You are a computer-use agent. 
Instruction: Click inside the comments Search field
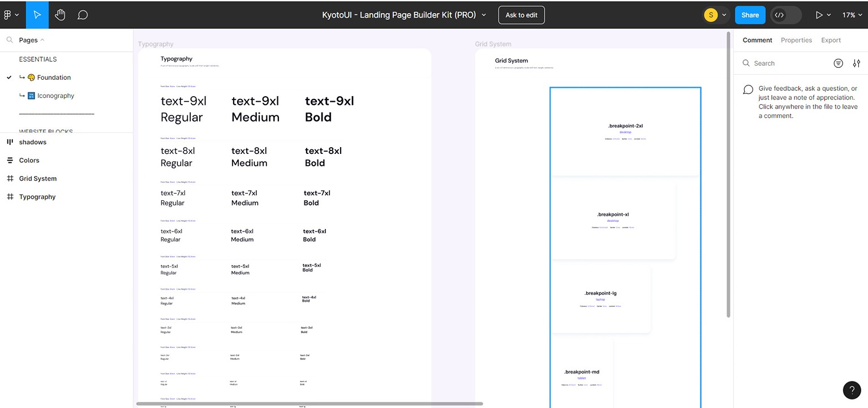point(781,63)
